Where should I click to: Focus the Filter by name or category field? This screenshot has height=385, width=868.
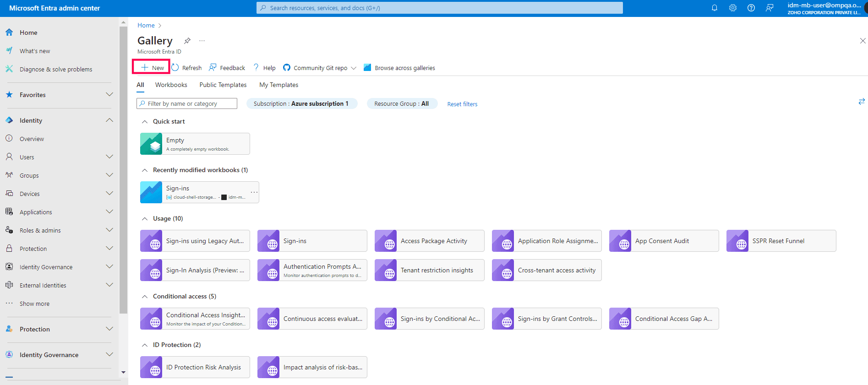click(x=187, y=103)
